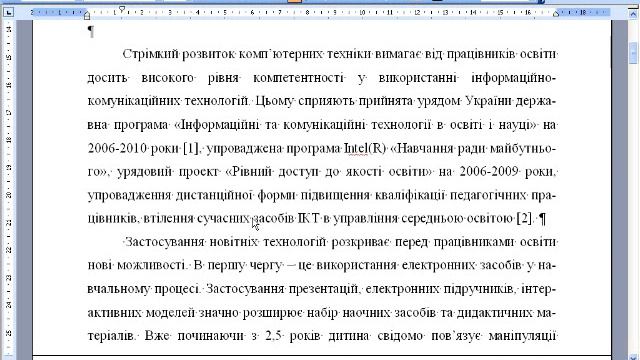Click the first line indent marker on ruler
Viewport: 640px width, 360px height.
tap(122, 9)
